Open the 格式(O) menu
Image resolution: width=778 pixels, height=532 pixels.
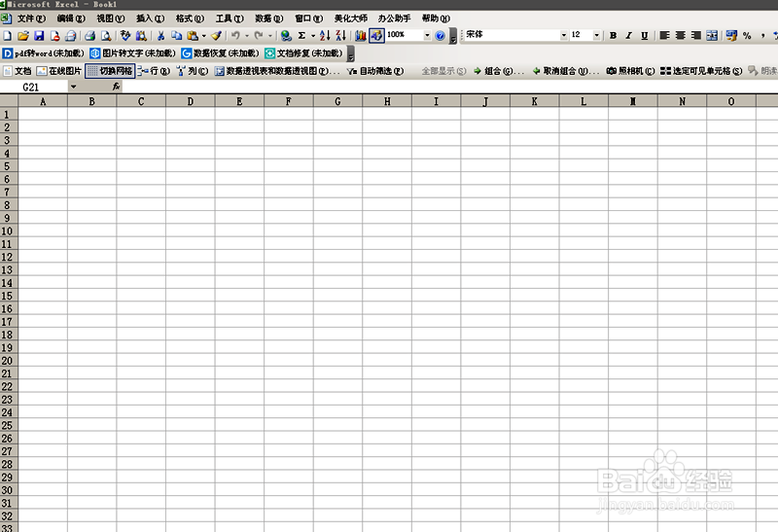[x=190, y=18]
